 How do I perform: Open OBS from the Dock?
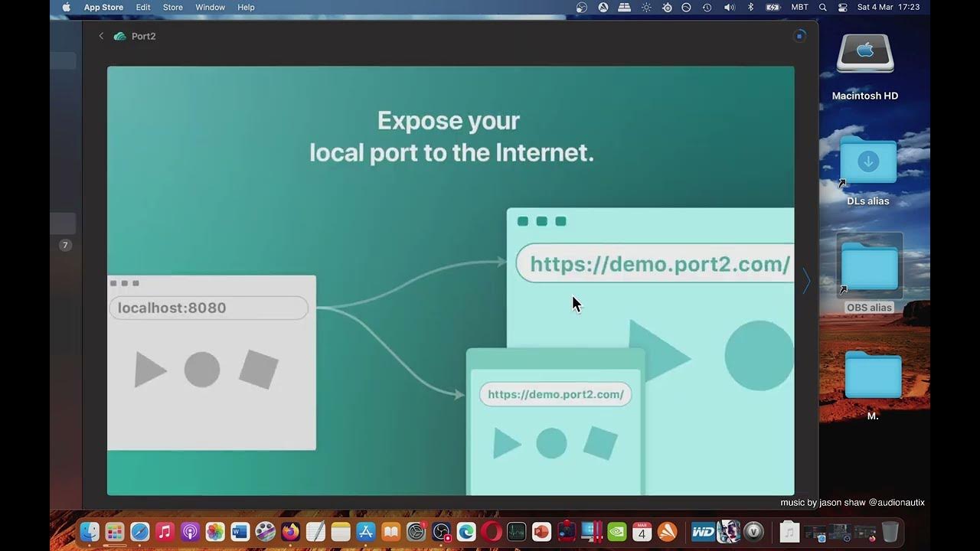coord(441,531)
